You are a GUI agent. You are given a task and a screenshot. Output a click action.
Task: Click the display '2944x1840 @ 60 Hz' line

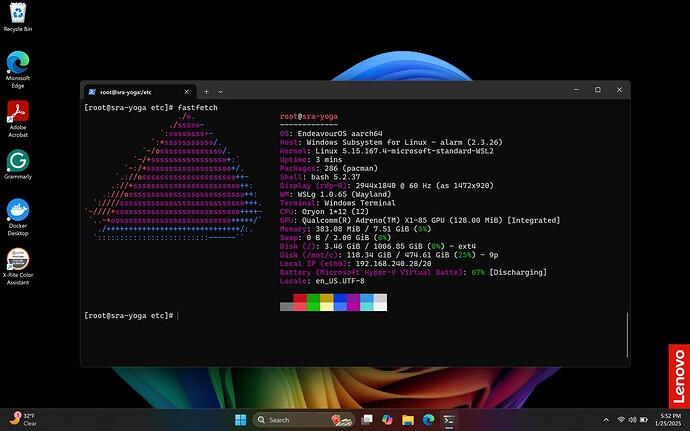387,185
